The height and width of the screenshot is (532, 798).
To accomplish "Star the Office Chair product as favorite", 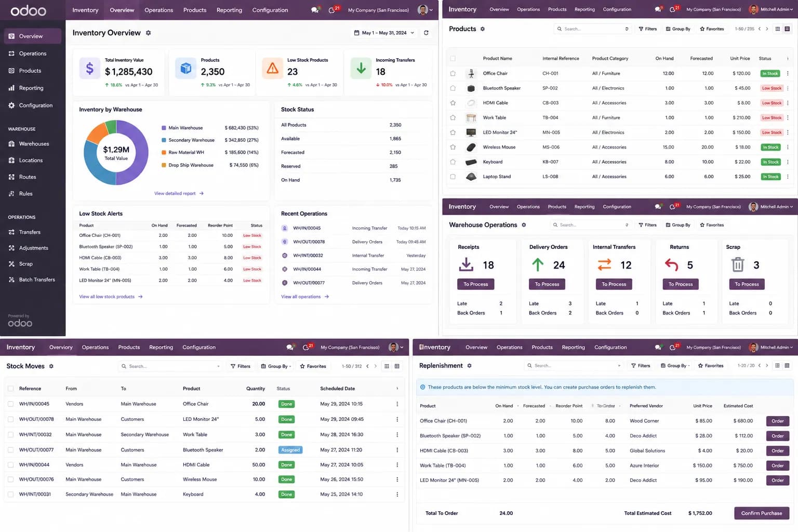I will coord(453,73).
